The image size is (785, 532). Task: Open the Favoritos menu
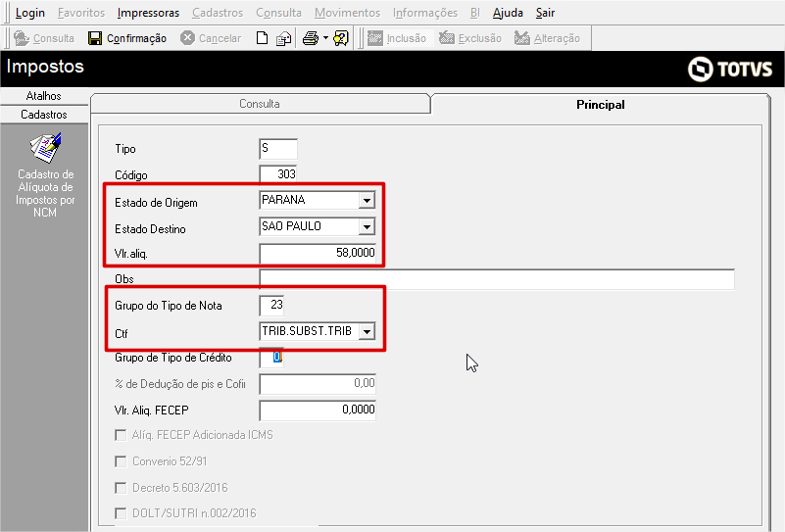[x=81, y=13]
